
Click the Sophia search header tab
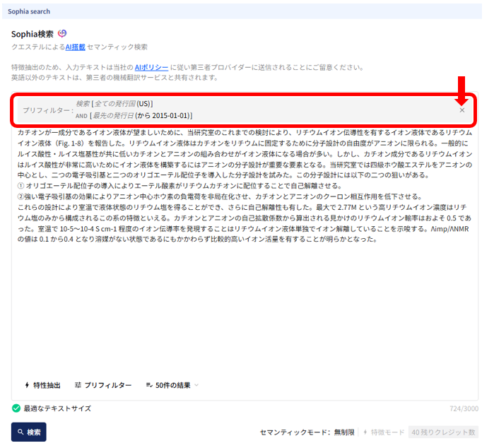coord(29,11)
